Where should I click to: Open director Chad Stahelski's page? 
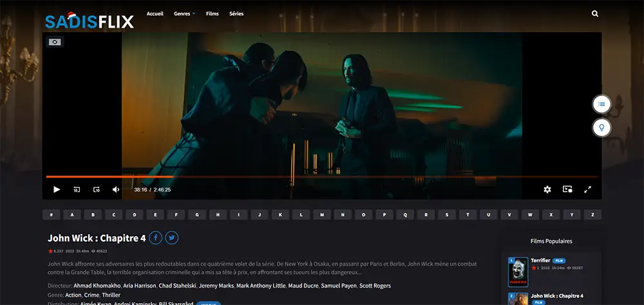click(x=177, y=286)
